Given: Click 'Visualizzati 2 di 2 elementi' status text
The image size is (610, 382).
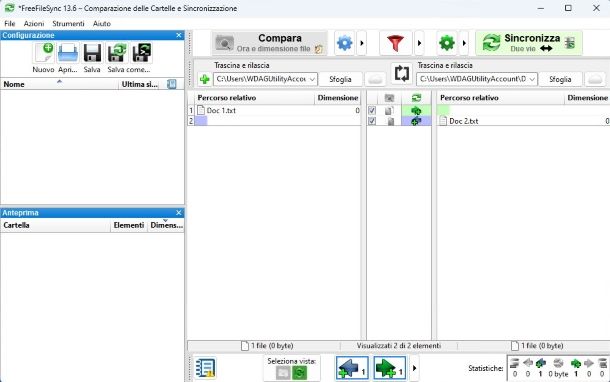Looking at the screenshot, I should [x=399, y=345].
